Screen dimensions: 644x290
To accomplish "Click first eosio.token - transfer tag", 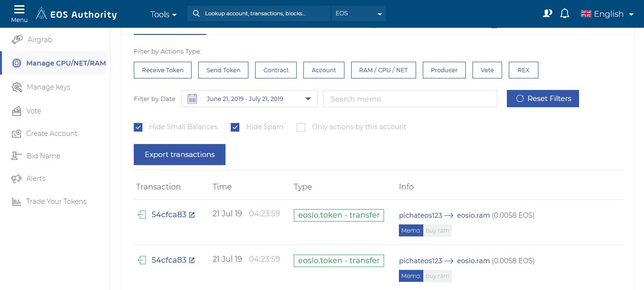I will coord(339,215).
